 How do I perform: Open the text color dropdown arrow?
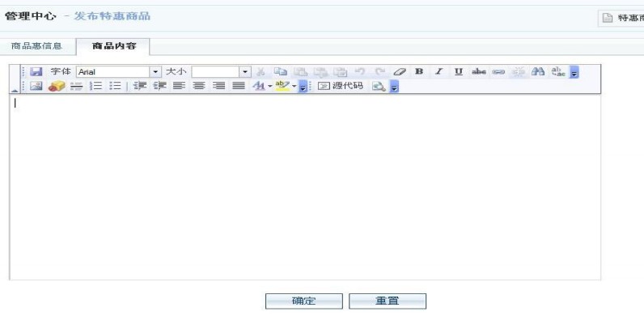tap(270, 87)
